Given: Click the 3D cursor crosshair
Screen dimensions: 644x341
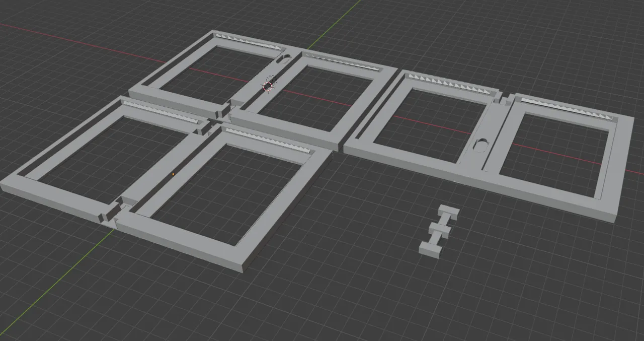Looking at the screenshot, I should point(269,86).
